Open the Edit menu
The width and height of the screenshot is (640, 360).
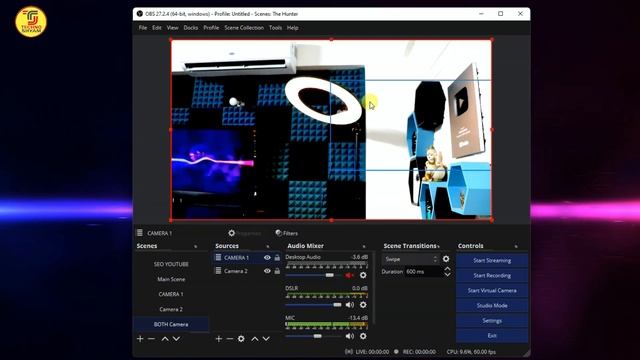pyautogui.click(x=157, y=28)
